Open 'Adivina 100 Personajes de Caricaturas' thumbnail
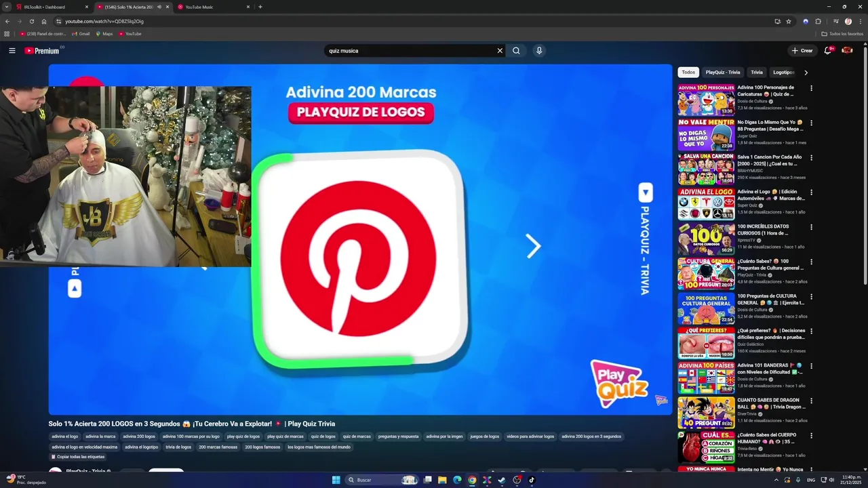This screenshot has width=868, height=488. tap(706, 99)
